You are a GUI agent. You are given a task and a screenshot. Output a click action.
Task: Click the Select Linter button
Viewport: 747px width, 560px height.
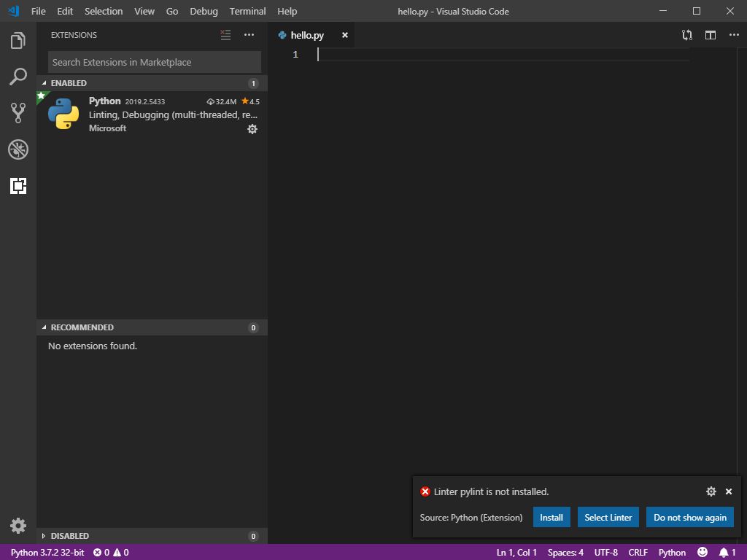pyautogui.click(x=608, y=517)
